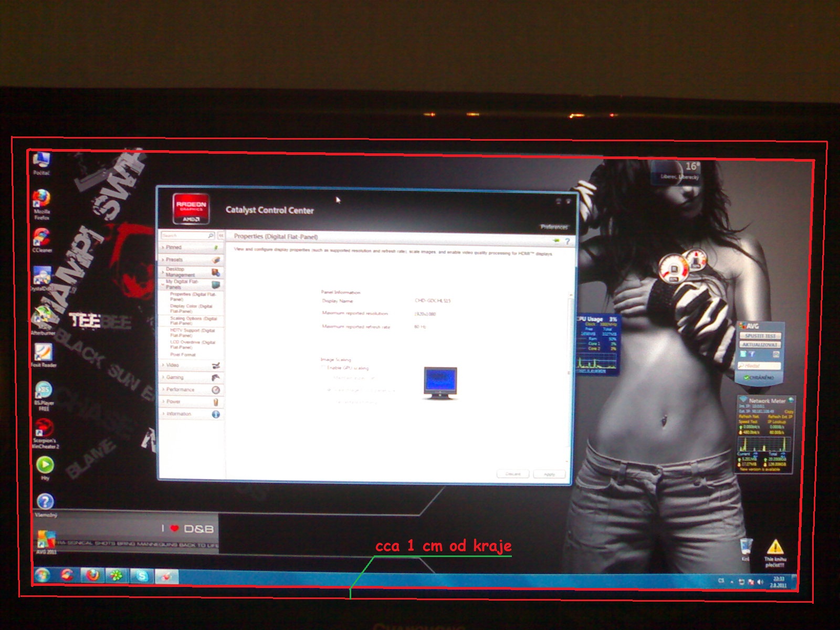Screen dimensions: 840x630
Task: Click the Discard button
Action: coord(513,474)
